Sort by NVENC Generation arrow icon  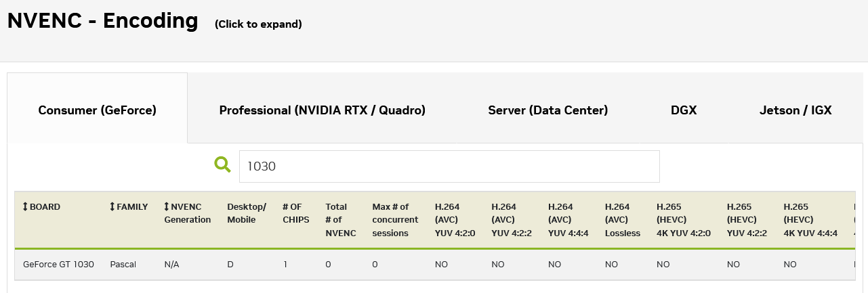click(x=167, y=207)
